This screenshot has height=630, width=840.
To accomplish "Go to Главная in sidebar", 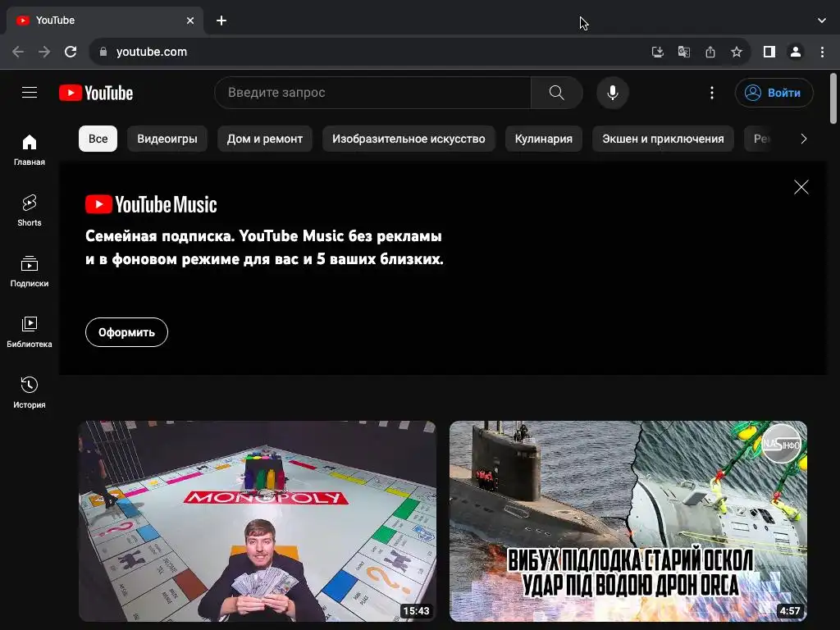I will point(30,149).
